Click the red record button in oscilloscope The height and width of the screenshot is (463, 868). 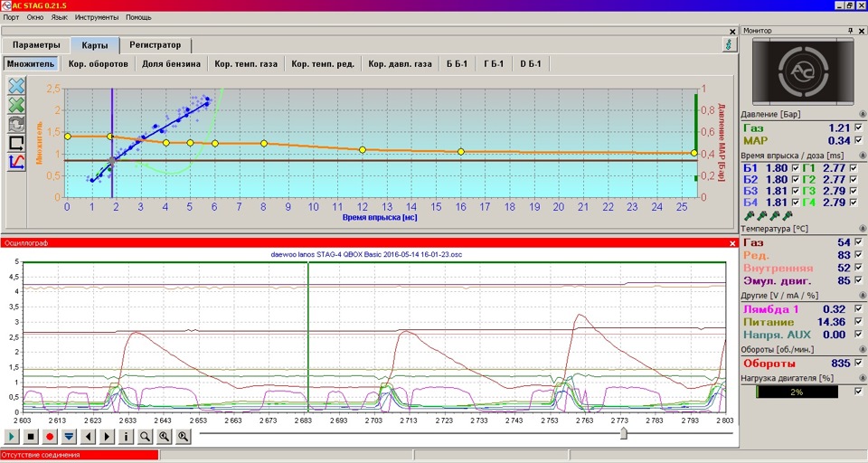coord(50,437)
